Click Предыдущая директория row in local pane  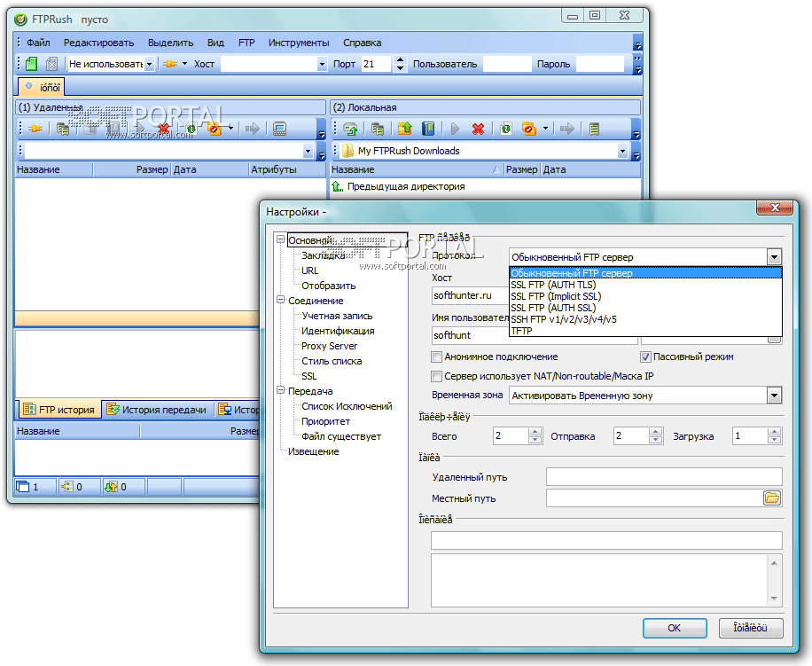pyautogui.click(x=406, y=186)
